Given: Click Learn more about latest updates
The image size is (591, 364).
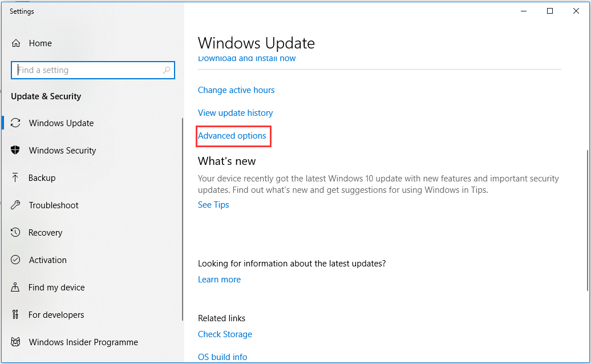Looking at the screenshot, I should (x=219, y=280).
